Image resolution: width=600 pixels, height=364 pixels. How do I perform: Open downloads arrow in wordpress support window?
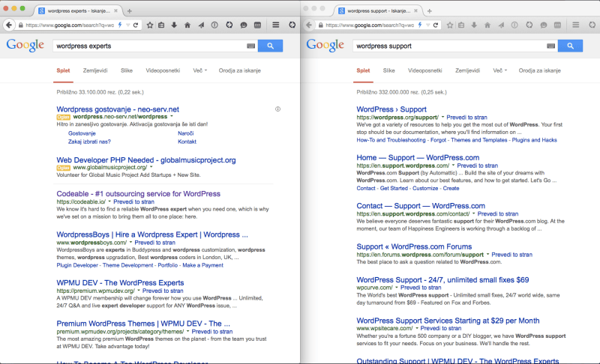tap(474, 25)
